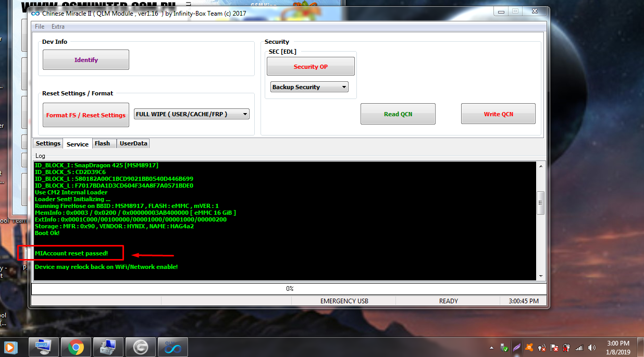Screen dimensions: 644x357
Task: Open the FULL WIPE (USER/CACHE/FRP) dropdown
Action: [x=192, y=114]
